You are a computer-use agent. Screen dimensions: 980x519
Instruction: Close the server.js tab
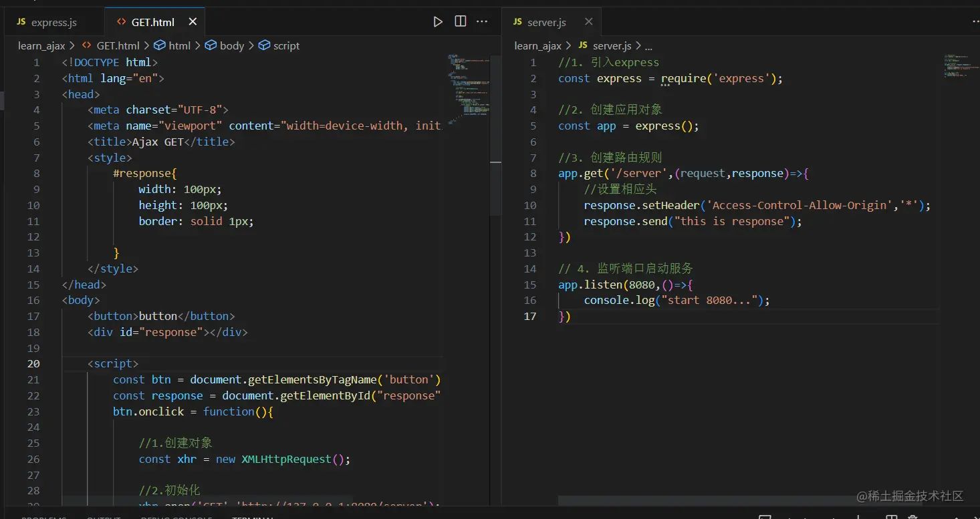(588, 22)
